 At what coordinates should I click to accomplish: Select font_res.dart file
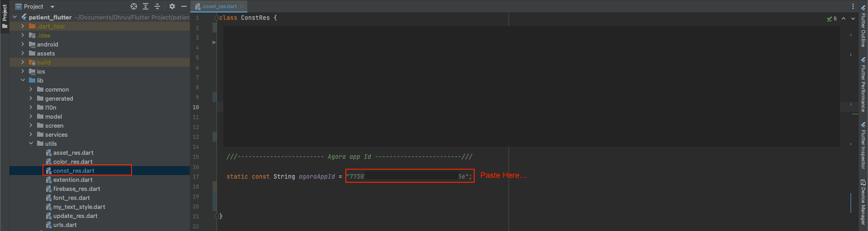[71, 198]
